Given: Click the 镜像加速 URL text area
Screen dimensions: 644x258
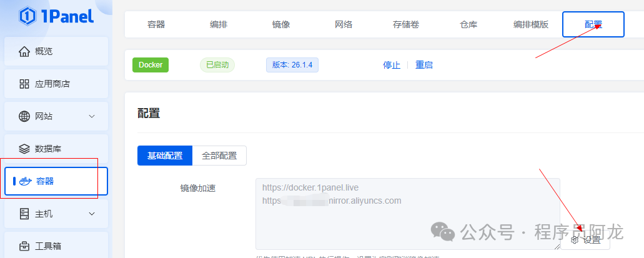Looking at the screenshot, I should (407, 214).
